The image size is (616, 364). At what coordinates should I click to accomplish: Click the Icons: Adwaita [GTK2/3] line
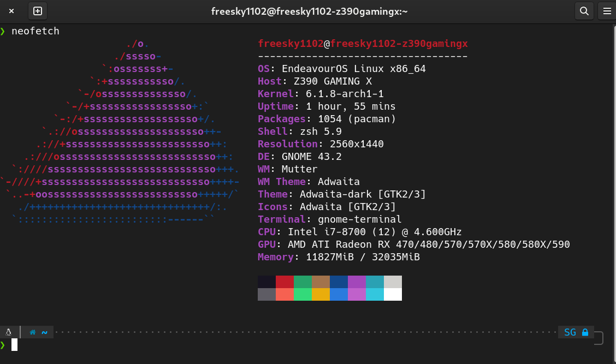327,207
